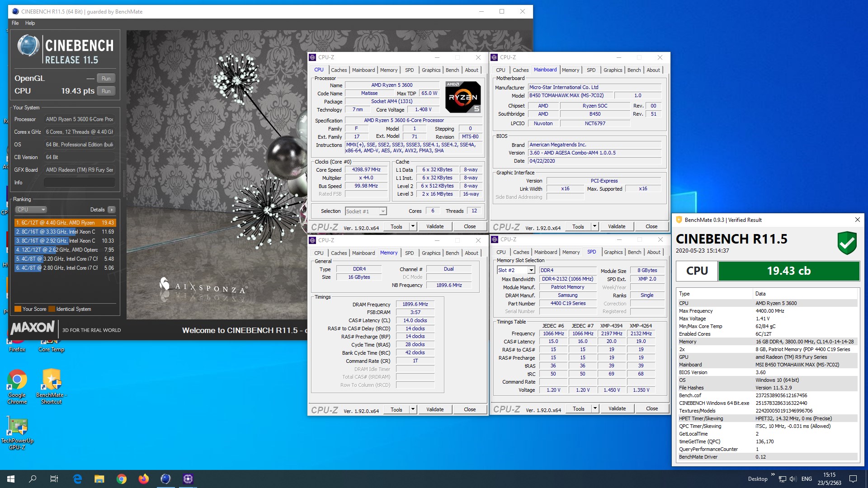Open Bench tab in the SPD window
The width and height of the screenshot is (868, 488).
point(634,252)
